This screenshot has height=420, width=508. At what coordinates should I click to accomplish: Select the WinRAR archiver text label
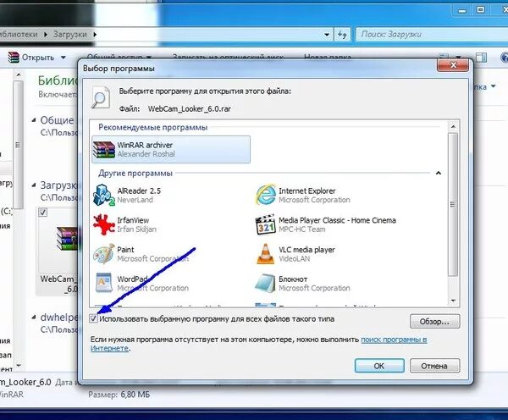tap(145, 145)
